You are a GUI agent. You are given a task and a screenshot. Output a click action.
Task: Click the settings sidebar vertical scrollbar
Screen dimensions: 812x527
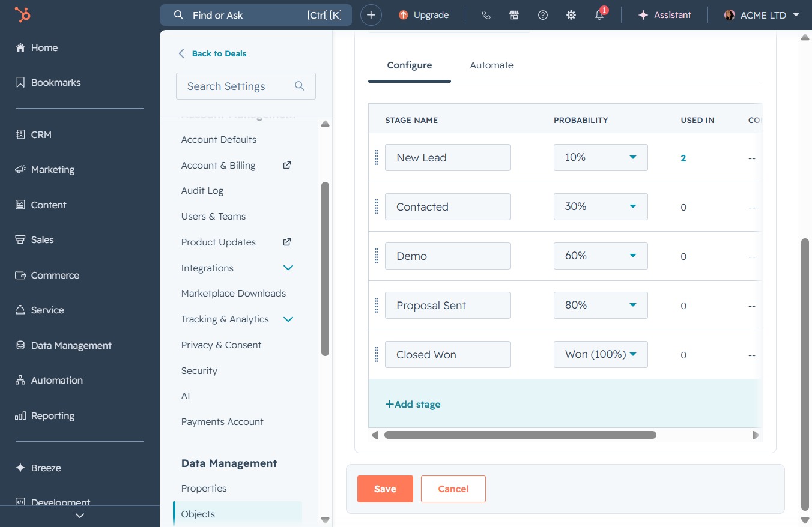click(326, 269)
